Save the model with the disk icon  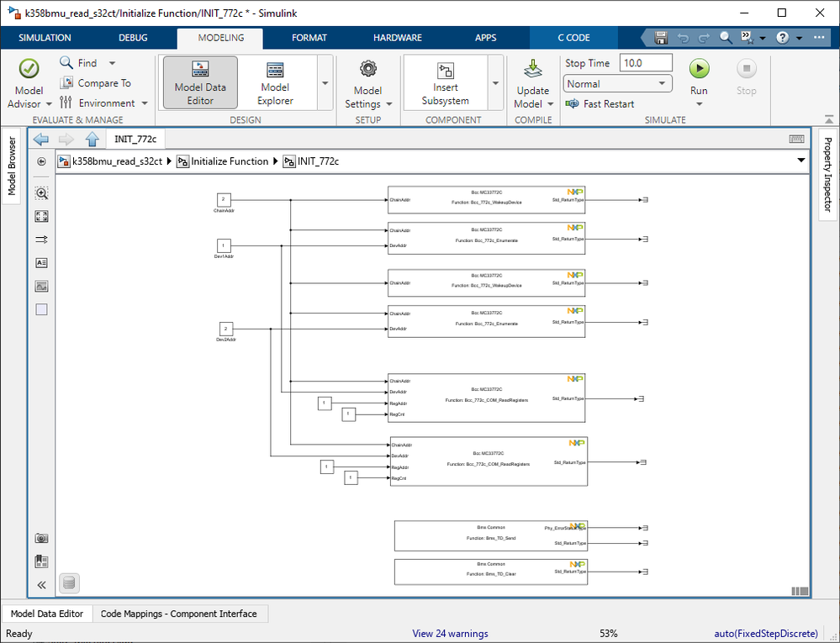[x=661, y=38]
